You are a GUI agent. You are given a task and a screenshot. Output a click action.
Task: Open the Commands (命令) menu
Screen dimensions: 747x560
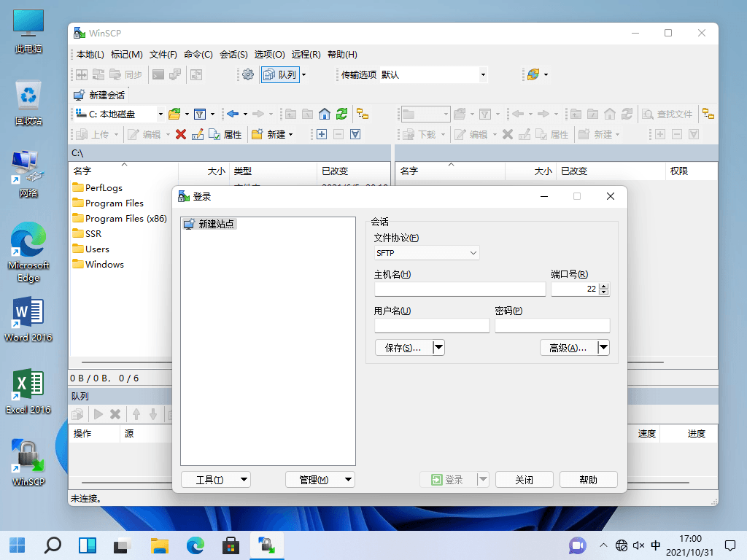point(198,54)
